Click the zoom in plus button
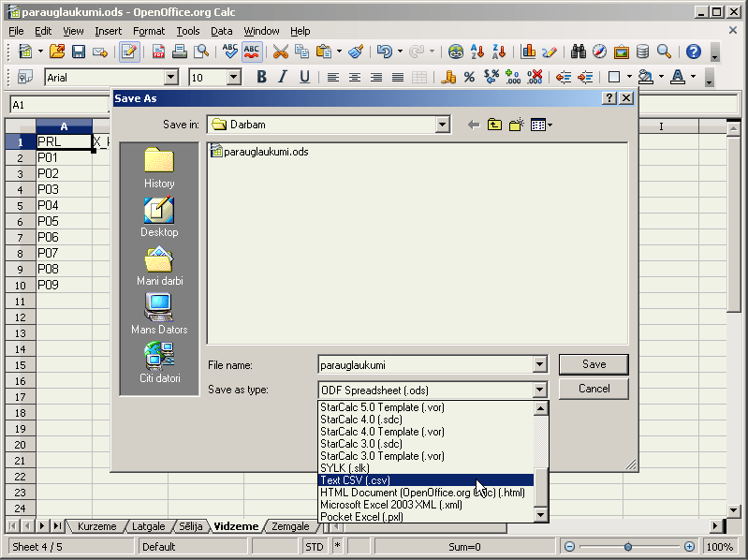 [689, 547]
